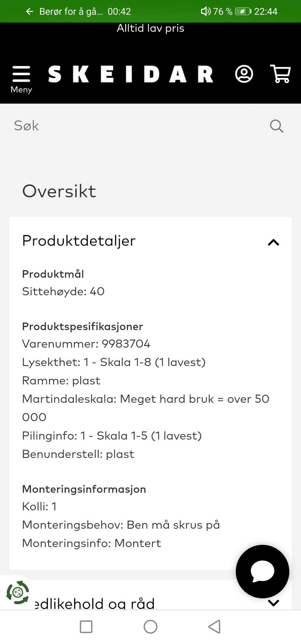Tap the search magnifier icon
Viewport: 301px width, 644px height.
[x=277, y=126]
